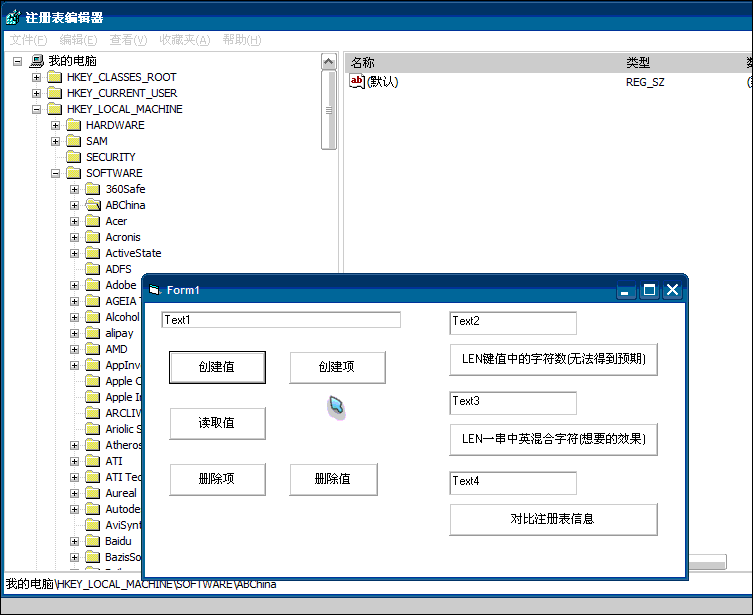Open the 编辑(E) menu
This screenshot has width=753, height=615.
(78, 40)
